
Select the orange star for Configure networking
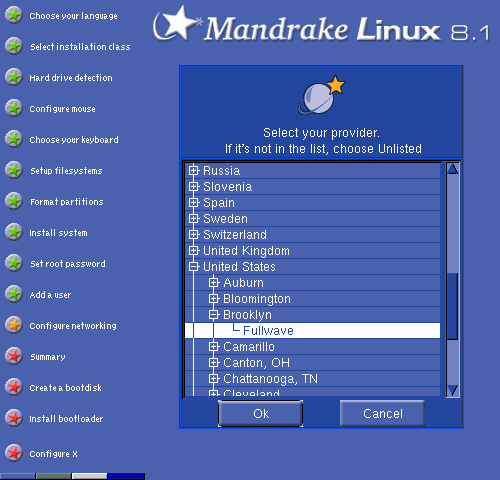tap(14, 325)
